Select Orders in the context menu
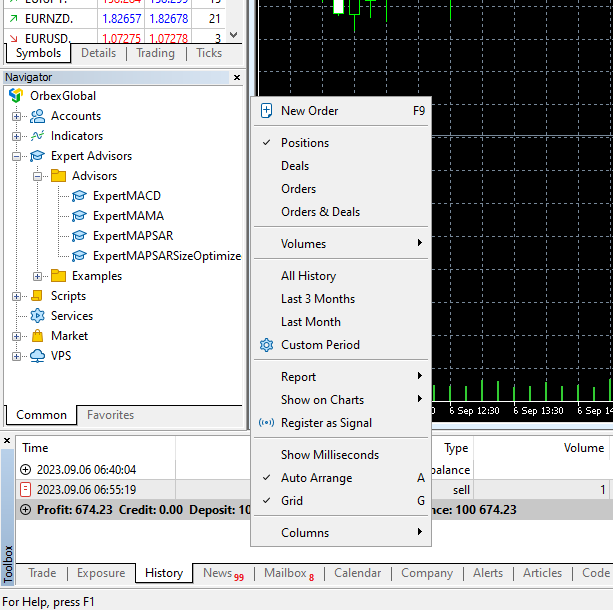This screenshot has height=610, width=613. point(341,189)
